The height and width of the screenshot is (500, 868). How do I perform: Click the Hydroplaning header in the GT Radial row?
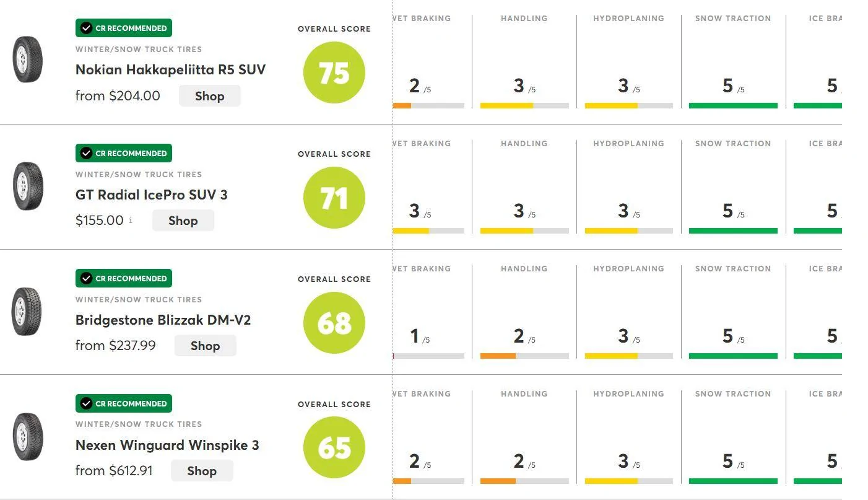click(x=628, y=144)
